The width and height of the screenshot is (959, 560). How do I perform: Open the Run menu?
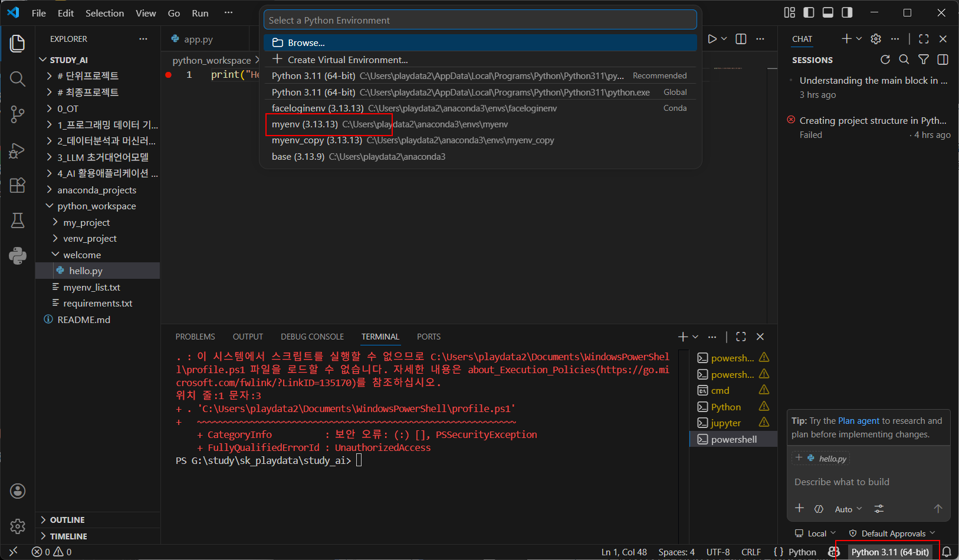click(x=200, y=13)
